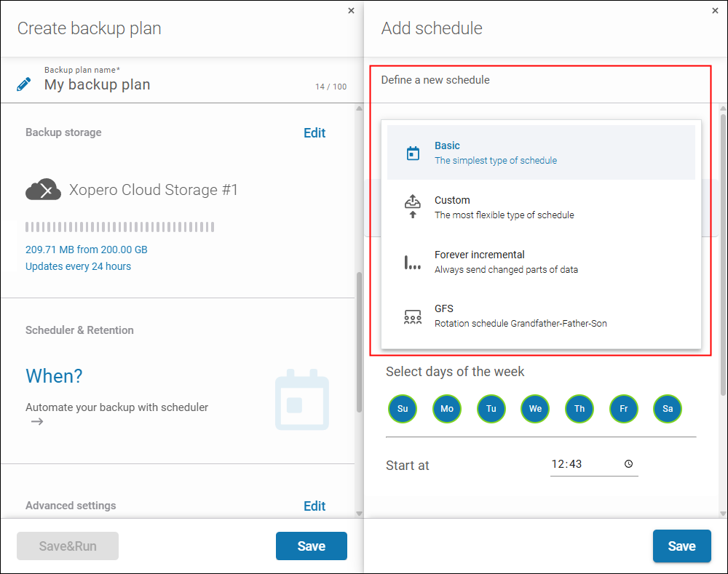728x574 pixels.
Task: Choose the Forever incremental schedule option
Action: pos(542,262)
